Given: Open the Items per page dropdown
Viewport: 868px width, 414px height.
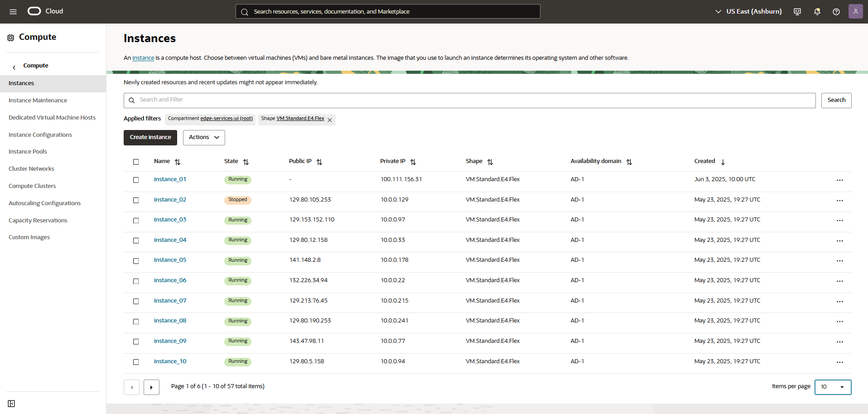Looking at the screenshot, I should point(833,387).
